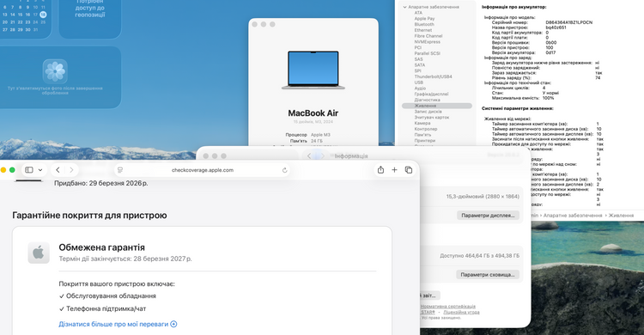Click the Телефонна підтримка/чат coverage item
Viewport: 644px width, 335px height.
tap(102, 308)
